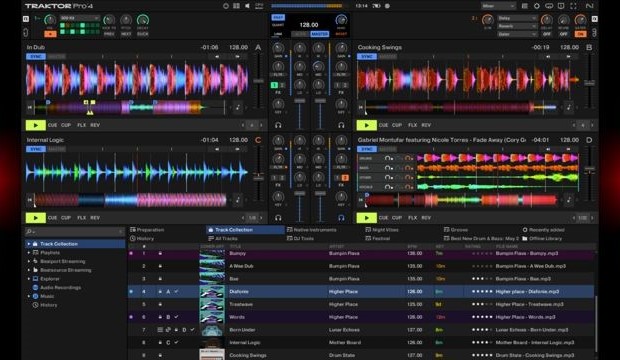Image resolution: width=620 pixels, height=360 pixels.
Task: Toggle the MASTER clock button
Action: pos(319,34)
